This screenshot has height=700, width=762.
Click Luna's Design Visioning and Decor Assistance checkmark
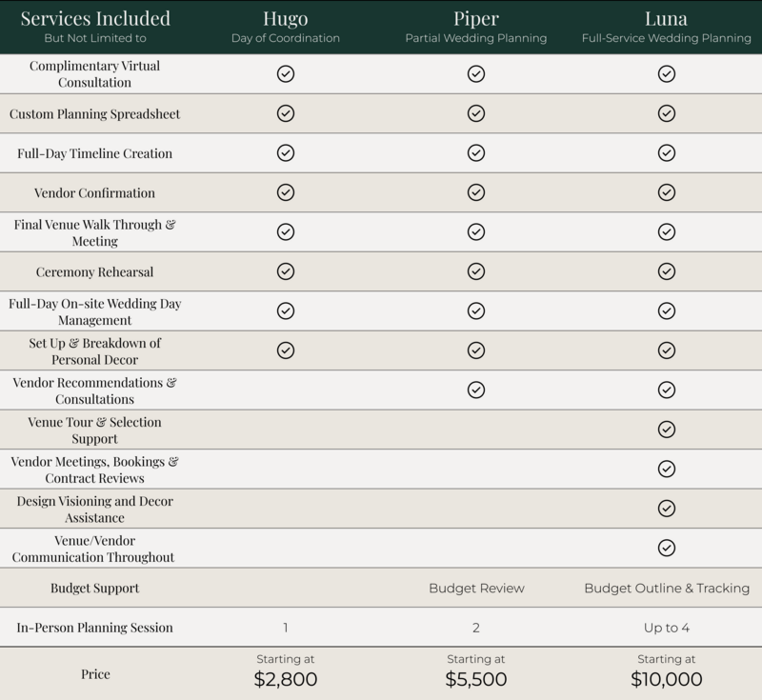pyautogui.click(x=667, y=509)
